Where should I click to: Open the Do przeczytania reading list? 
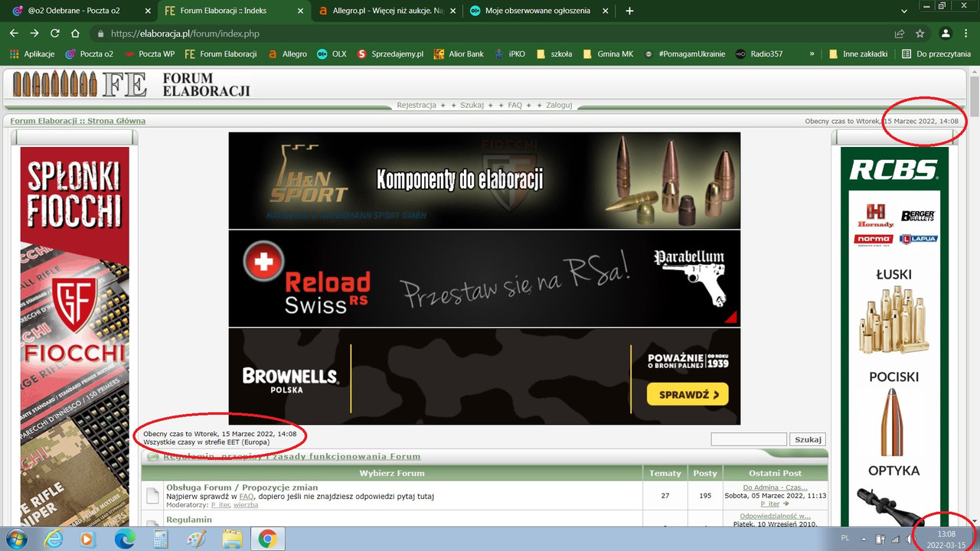point(936,54)
